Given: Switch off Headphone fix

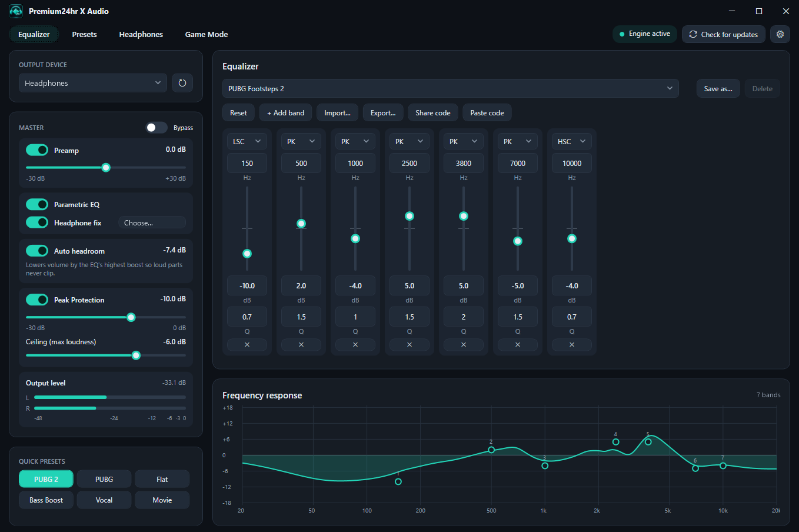Looking at the screenshot, I should [37, 222].
